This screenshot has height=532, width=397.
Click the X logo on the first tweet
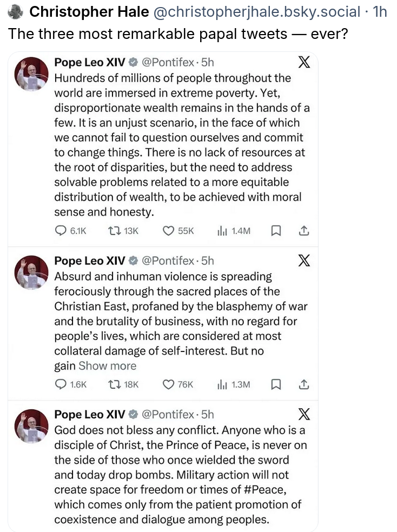point(305,63)
